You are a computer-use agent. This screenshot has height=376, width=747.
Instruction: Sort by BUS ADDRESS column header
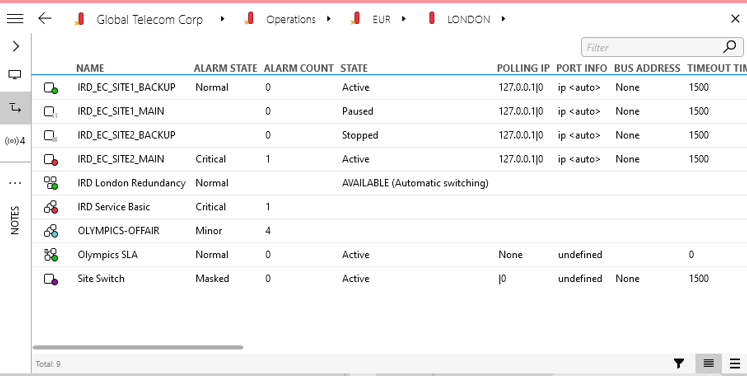647,68
